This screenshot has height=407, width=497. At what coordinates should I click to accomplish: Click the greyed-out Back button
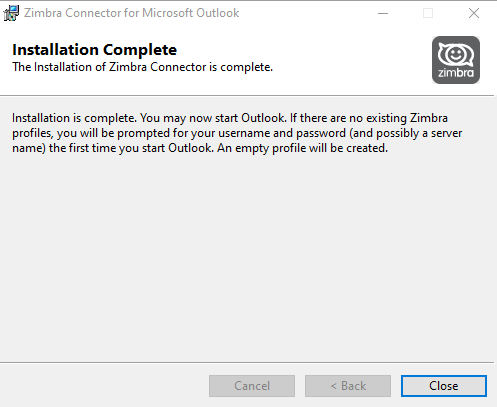click(348, 386)
